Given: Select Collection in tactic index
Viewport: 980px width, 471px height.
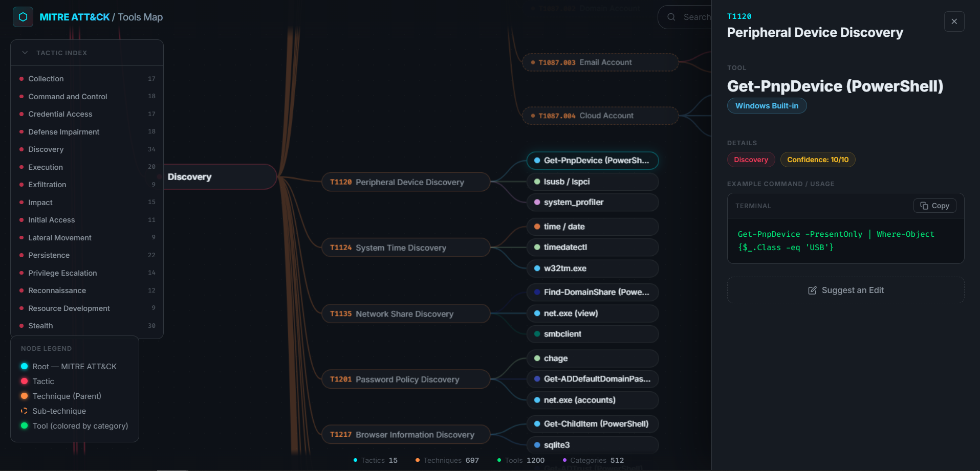Looking at the screenshot, I should 87,79.
